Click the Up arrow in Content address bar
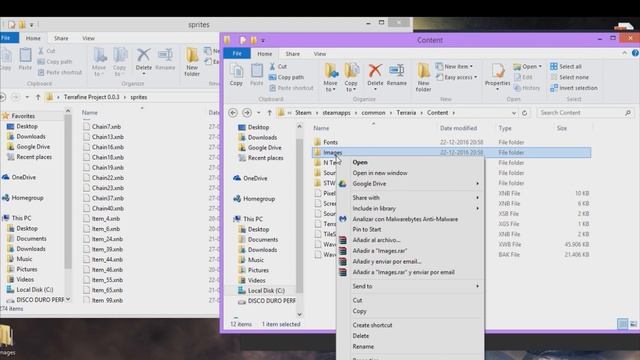640x360 pixels. [269, 113]
